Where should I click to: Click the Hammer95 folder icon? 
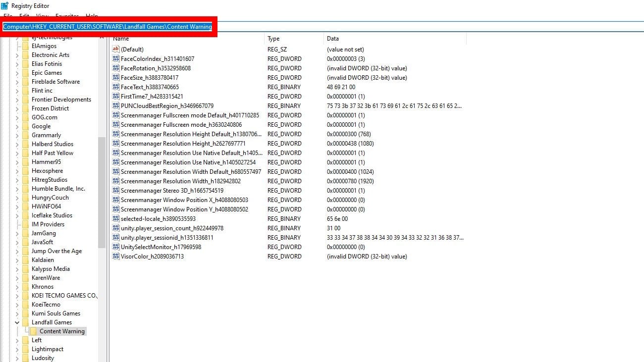tap(25, 162)
